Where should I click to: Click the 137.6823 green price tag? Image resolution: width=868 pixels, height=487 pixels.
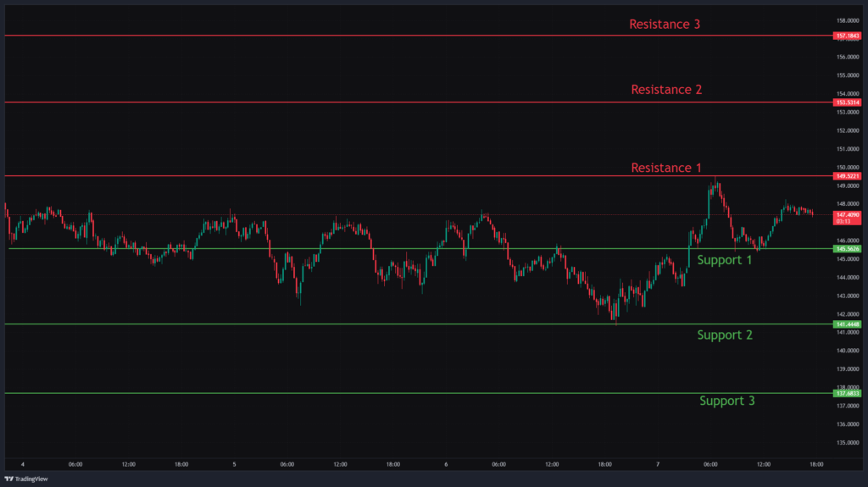click(848, 394)
